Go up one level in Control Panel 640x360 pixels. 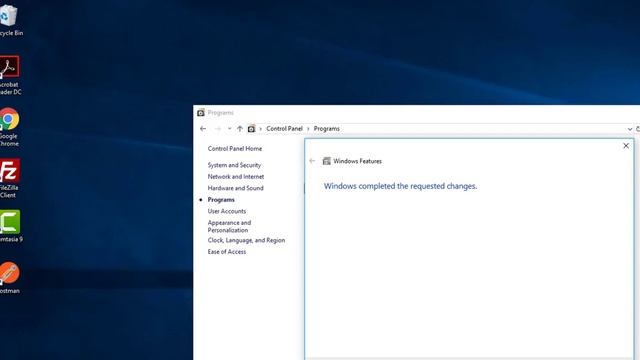pyautogui.click(x=240, y=129)
